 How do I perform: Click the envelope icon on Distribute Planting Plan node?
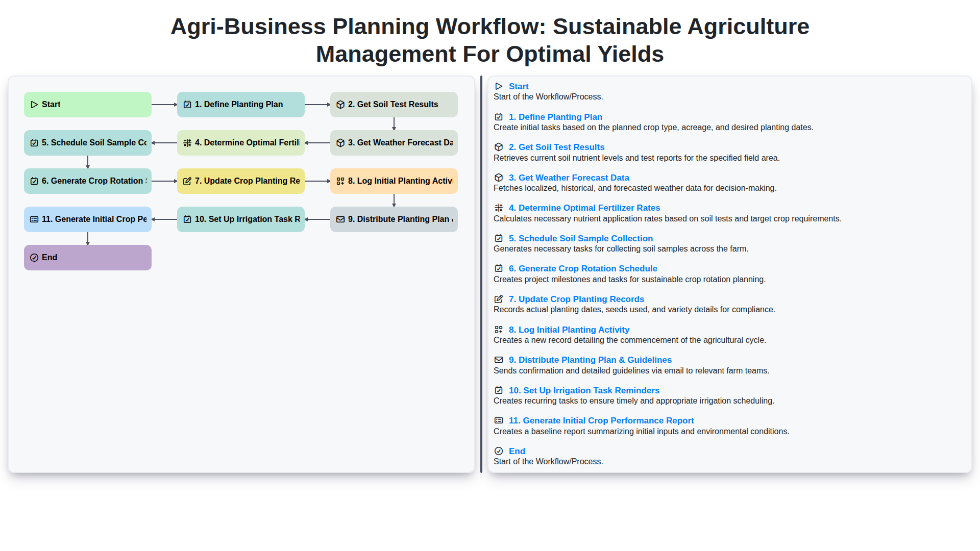click(340, 219)
